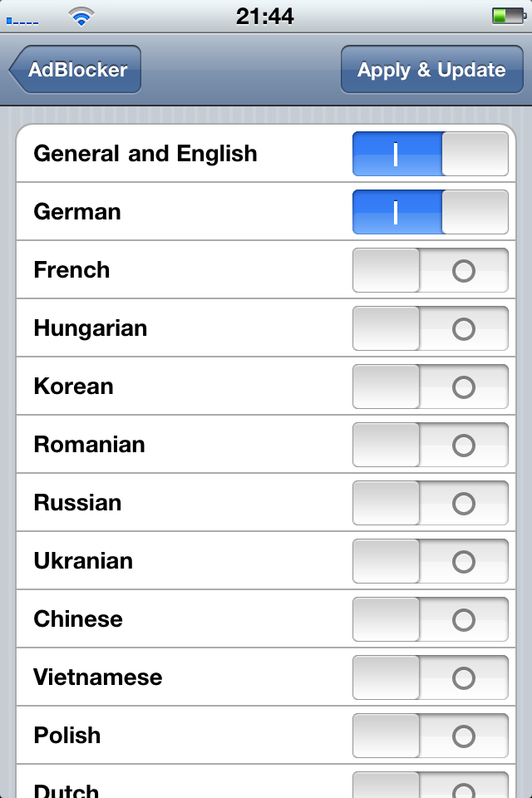Select the General and English row label
This screenshot has height=798, width=532.
(x=145, y=154)
